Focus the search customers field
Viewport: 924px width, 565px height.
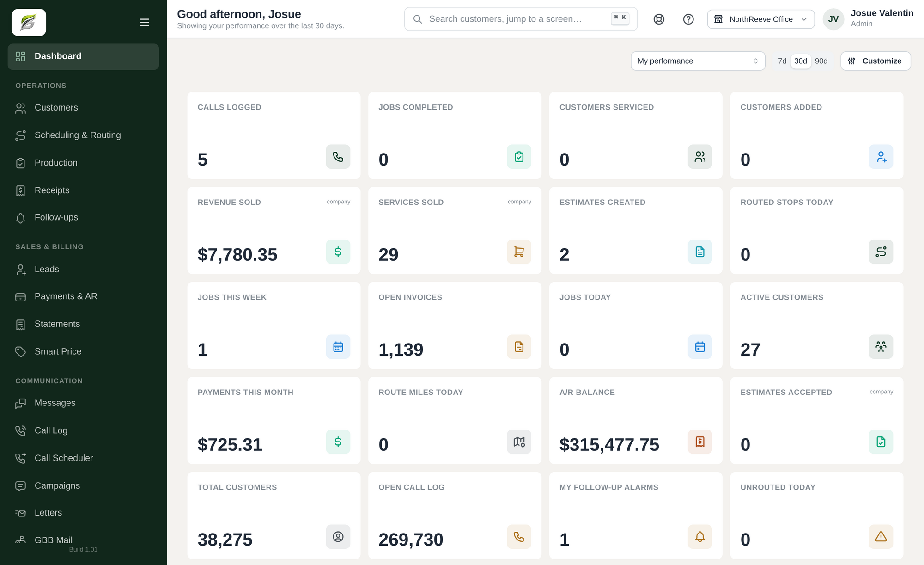521,19
